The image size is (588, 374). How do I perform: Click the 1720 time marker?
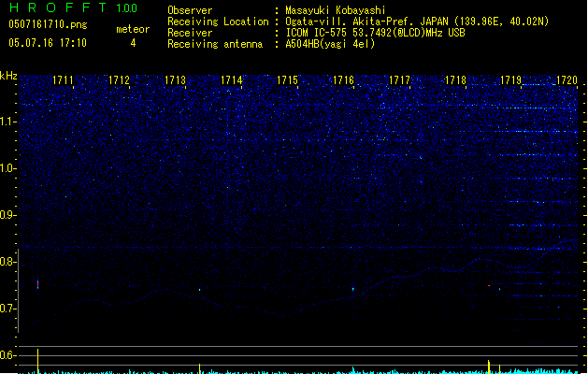(567, 80)
